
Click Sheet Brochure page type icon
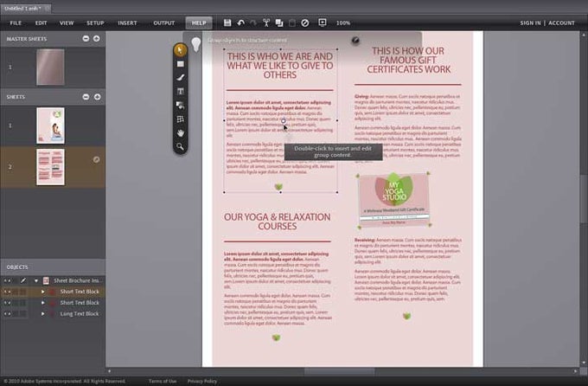coord(46,280)
